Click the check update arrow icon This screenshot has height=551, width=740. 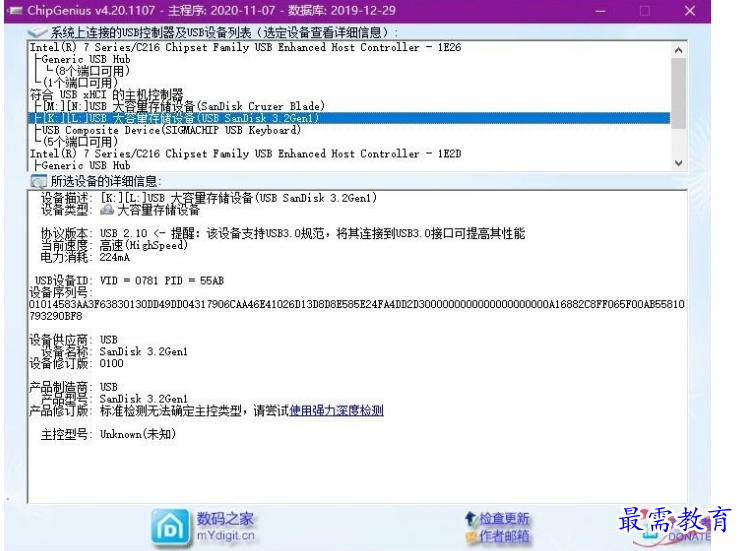471,519
